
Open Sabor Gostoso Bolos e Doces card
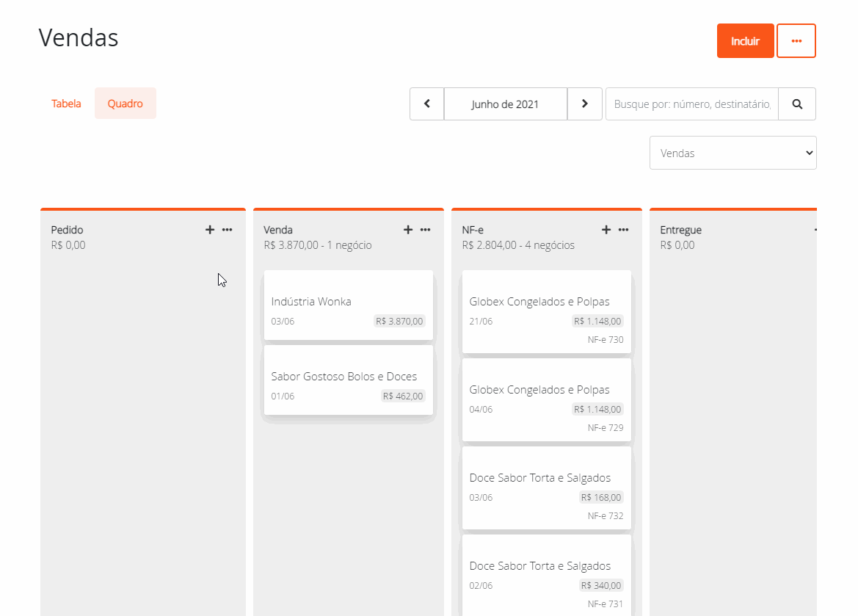(348, 380)
